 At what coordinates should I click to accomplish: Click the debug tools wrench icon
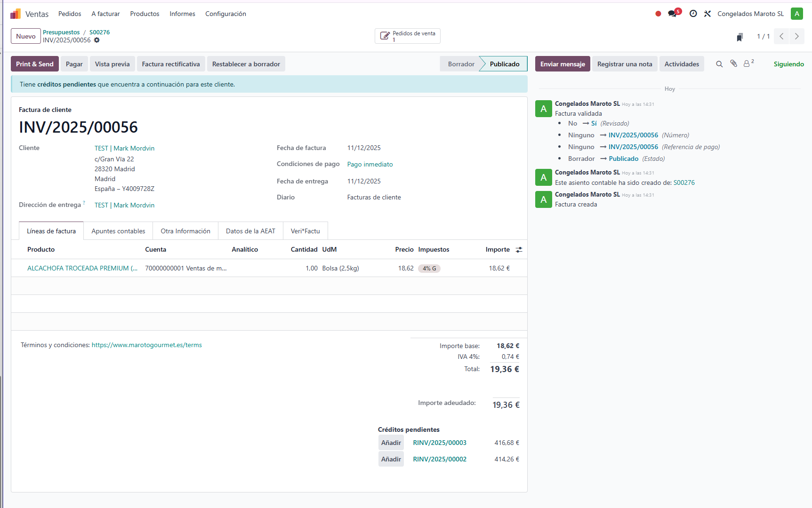click(x=707, y=14)
